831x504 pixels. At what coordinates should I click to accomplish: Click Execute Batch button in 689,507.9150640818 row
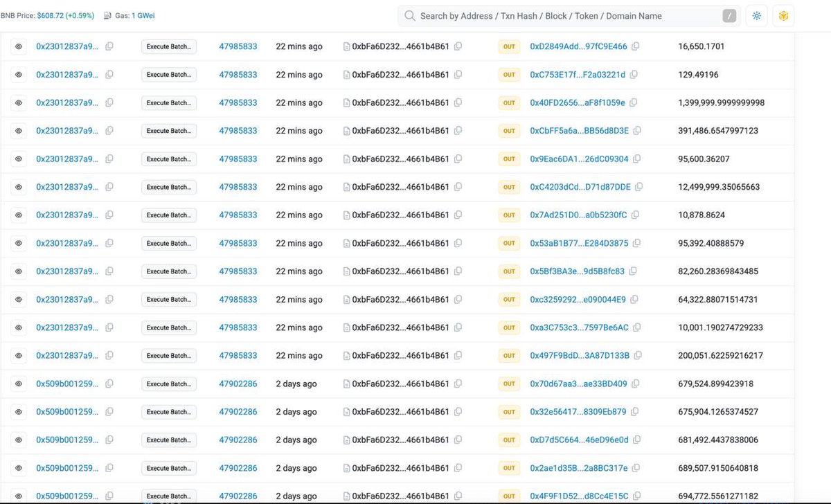[169, 468]
